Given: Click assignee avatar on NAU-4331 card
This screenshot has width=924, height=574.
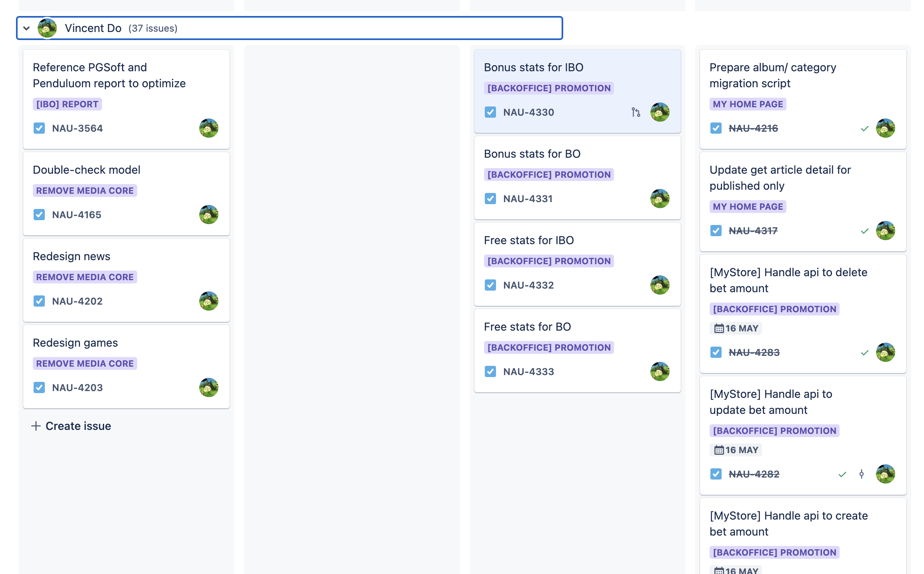Looking at the screenshot, I should point(660,199).
